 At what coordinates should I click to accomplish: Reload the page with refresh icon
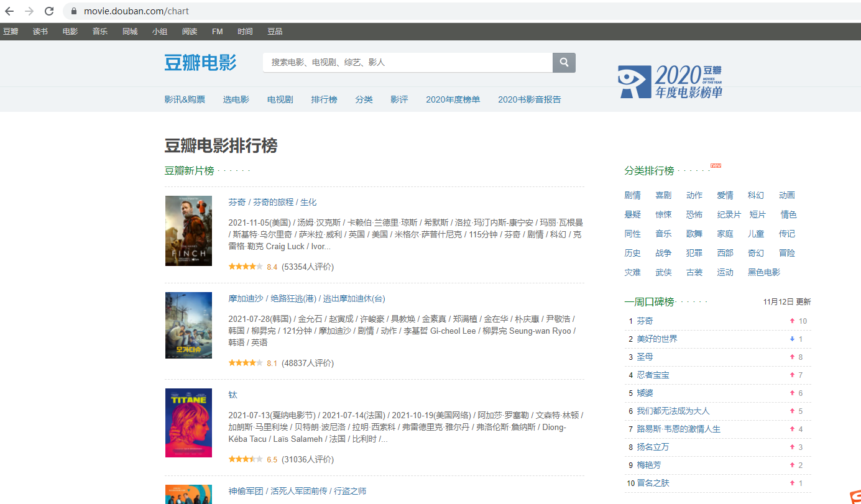49,11
